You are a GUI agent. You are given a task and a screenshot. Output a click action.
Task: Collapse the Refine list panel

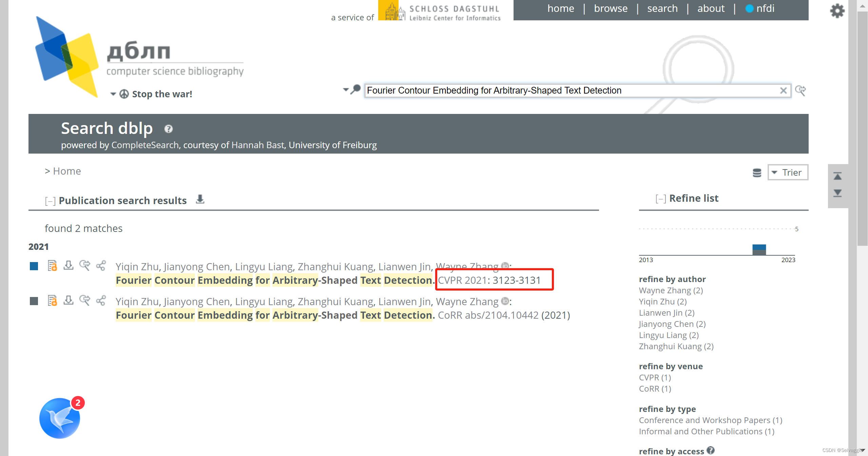[x=660, y=199]
